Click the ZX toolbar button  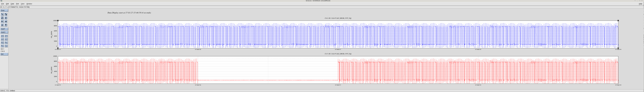[2, 36]
